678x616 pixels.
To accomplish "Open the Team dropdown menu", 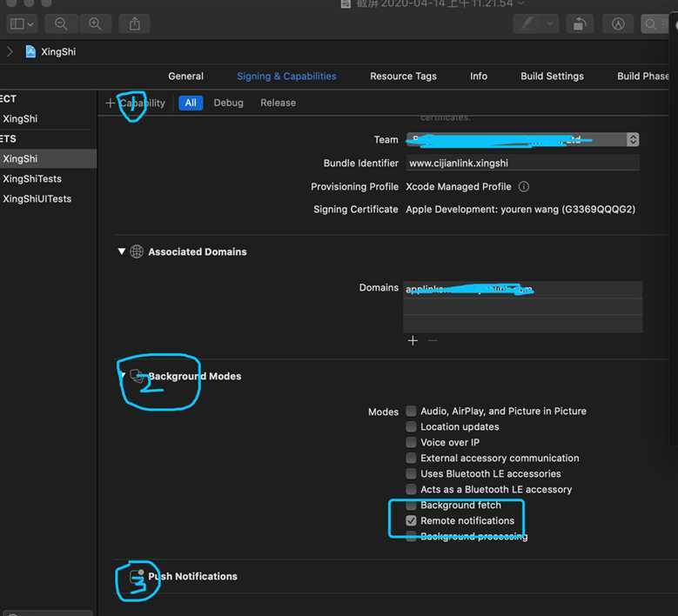I will point(522,139).
